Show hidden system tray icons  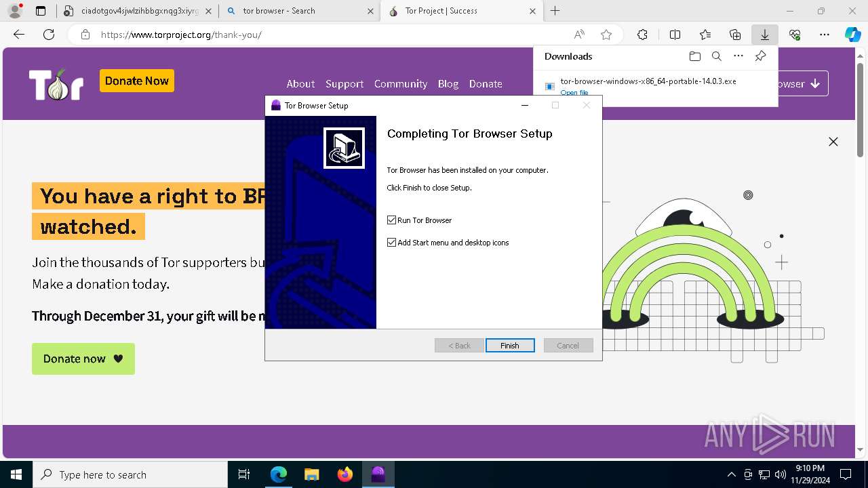(731, 474)
